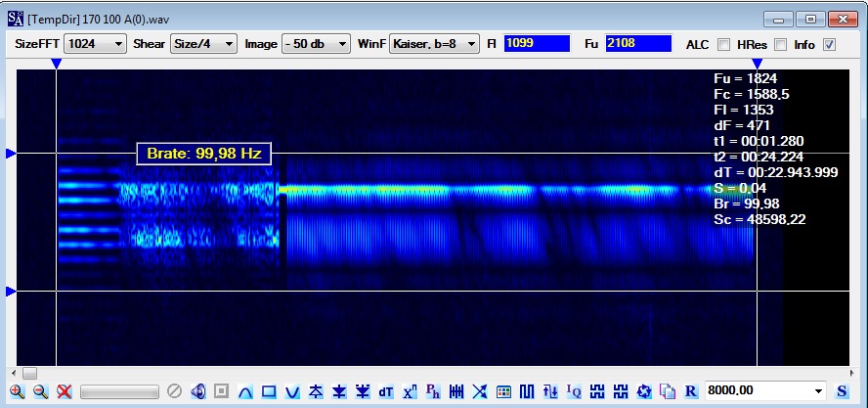Open the IQ tool icon
The image size is (868, 408).
(x=574, y=391)
